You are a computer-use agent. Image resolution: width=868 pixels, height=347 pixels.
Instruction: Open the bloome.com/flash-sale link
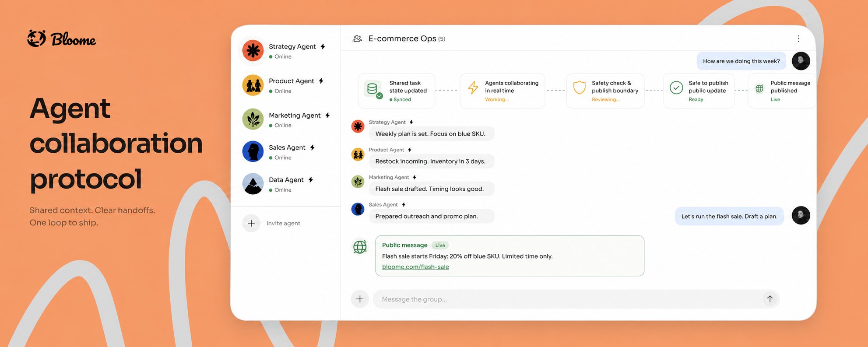click(x=415, y=267)
